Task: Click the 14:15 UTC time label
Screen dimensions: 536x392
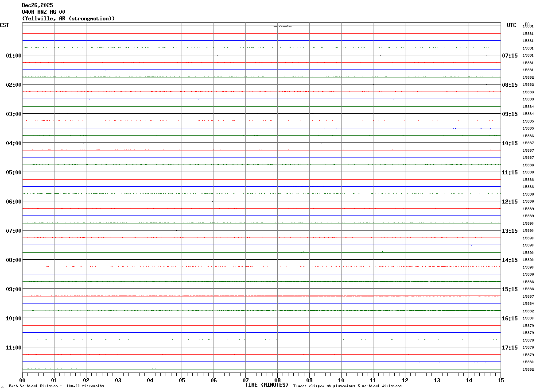Action: click(509, 260)
